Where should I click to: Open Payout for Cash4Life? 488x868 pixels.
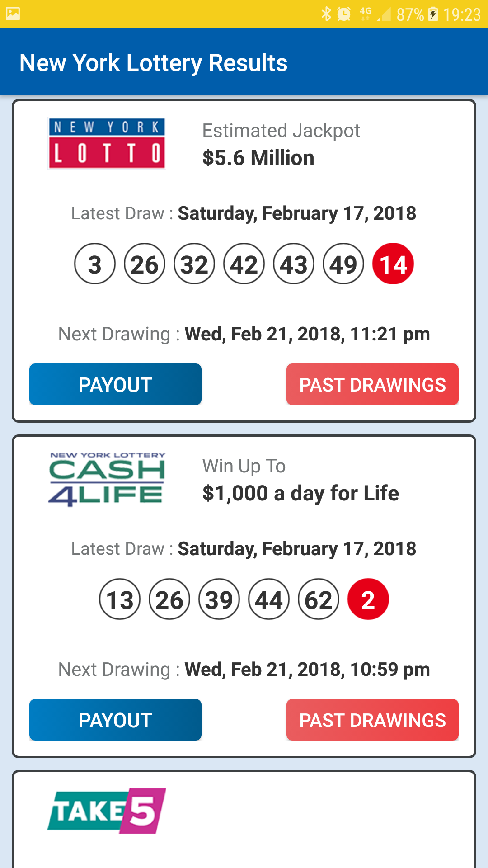[x=115, y=720]
